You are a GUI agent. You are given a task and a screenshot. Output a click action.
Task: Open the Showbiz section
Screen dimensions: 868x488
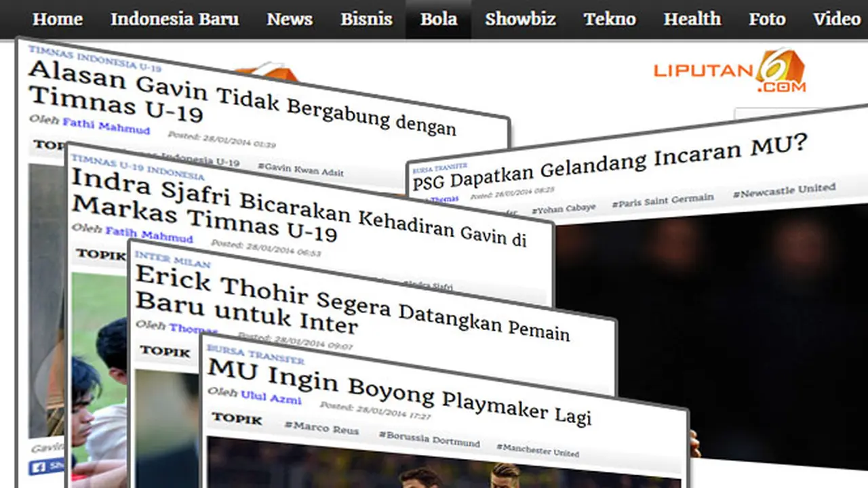520,19
